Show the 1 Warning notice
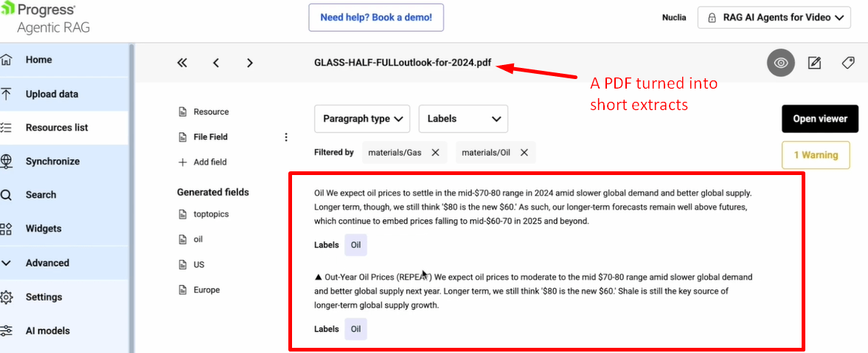This screenshot has width=868, height=353. [x=816, y=155]
